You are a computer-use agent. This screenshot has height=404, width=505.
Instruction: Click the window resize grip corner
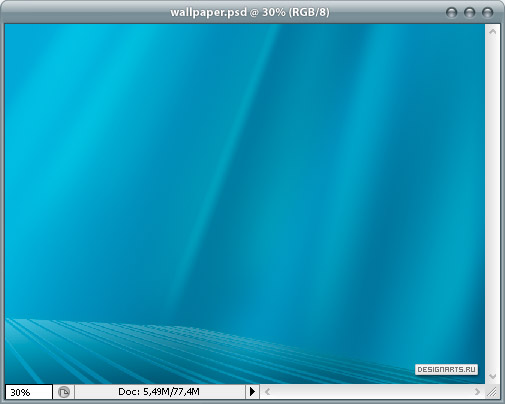492,392
